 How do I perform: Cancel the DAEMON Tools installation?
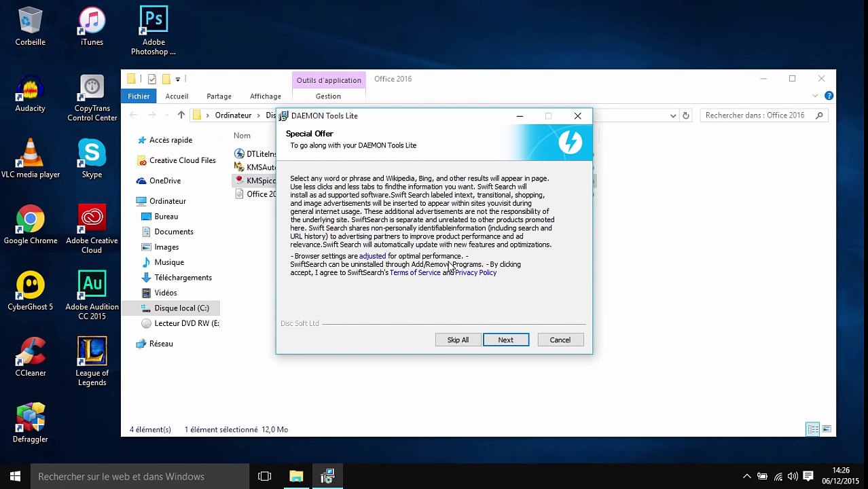pos(560,340)
